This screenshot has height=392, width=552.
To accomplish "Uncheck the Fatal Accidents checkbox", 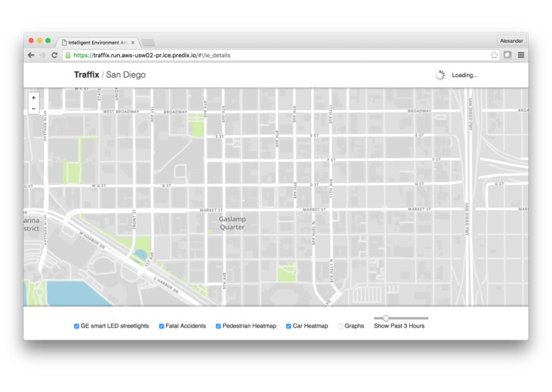I will pyautogui.click(x=161, y=326).
